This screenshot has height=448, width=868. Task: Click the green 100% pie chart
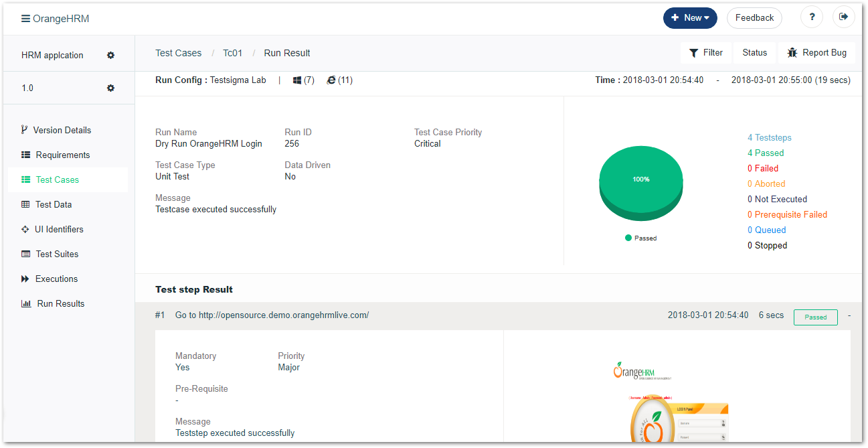(x=641, y=182)
